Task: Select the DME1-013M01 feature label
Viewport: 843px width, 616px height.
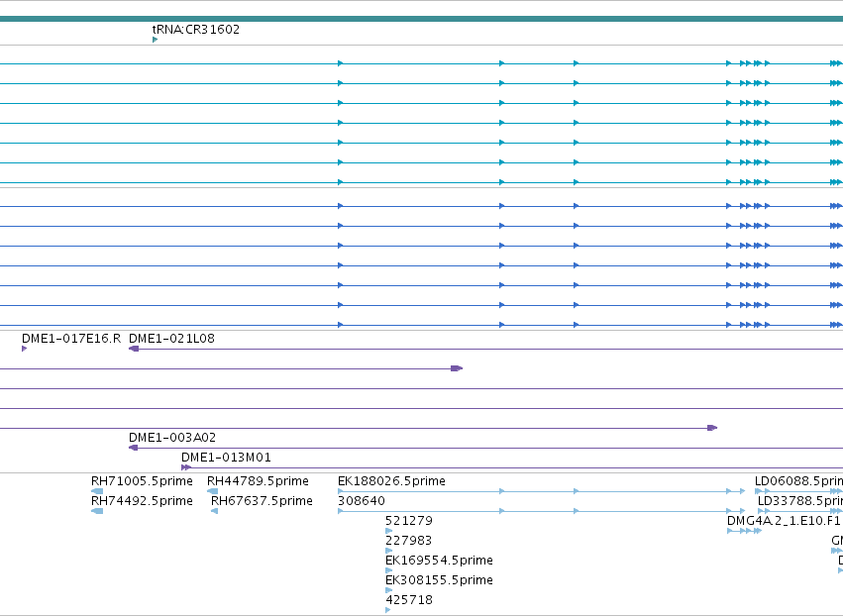Action: (226, 457)
